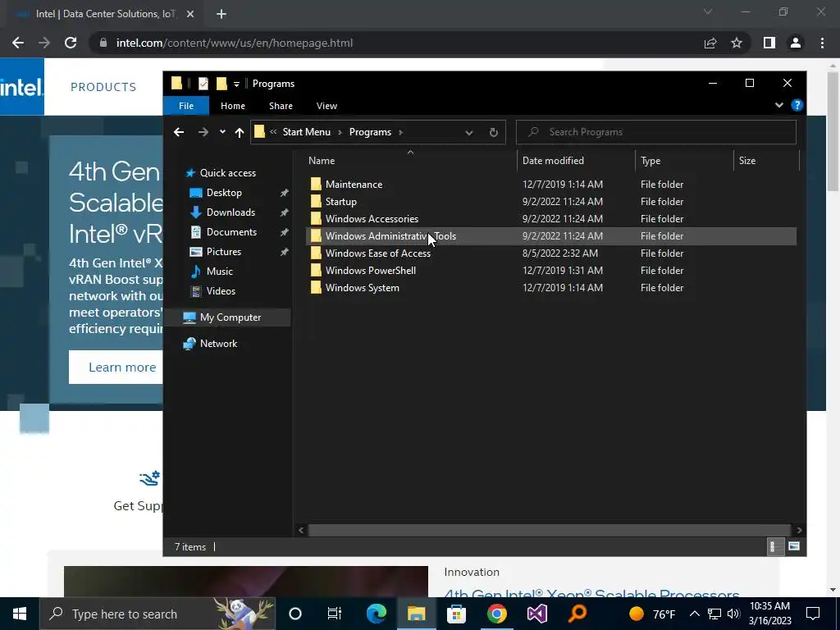The image size is (840, 630).
Task: Go up to the parent Start Menu folder
Action: pyautogui.click(x=240, y=132)
